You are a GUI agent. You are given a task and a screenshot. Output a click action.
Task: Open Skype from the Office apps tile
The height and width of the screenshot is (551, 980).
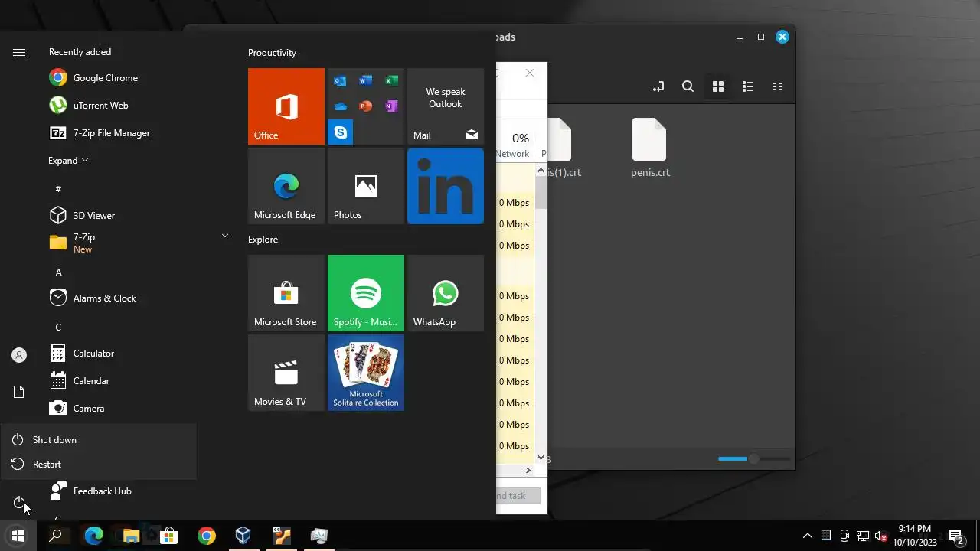341,132
